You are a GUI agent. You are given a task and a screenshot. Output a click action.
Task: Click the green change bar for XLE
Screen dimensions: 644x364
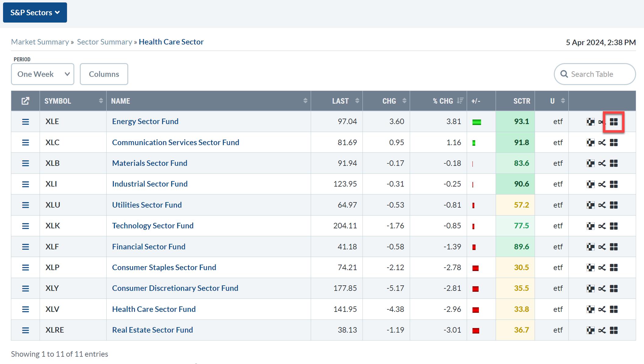[x=476, y=122]
